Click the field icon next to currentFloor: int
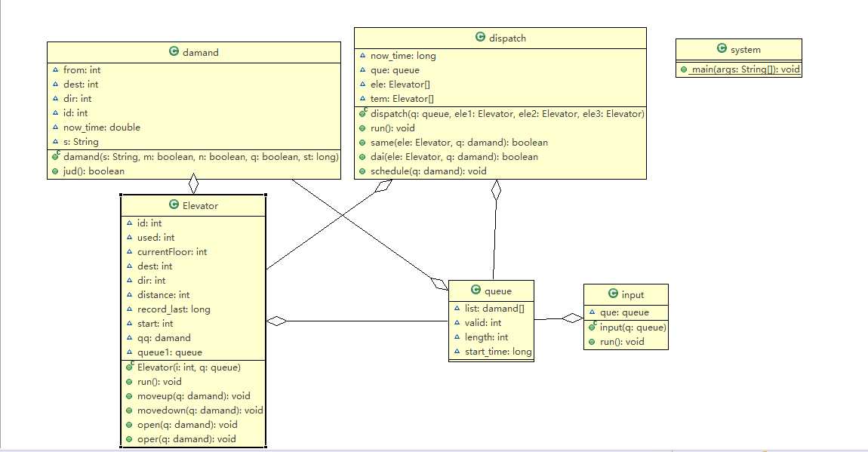This screenshot has height=452, width=868. (x=130, y=252)
